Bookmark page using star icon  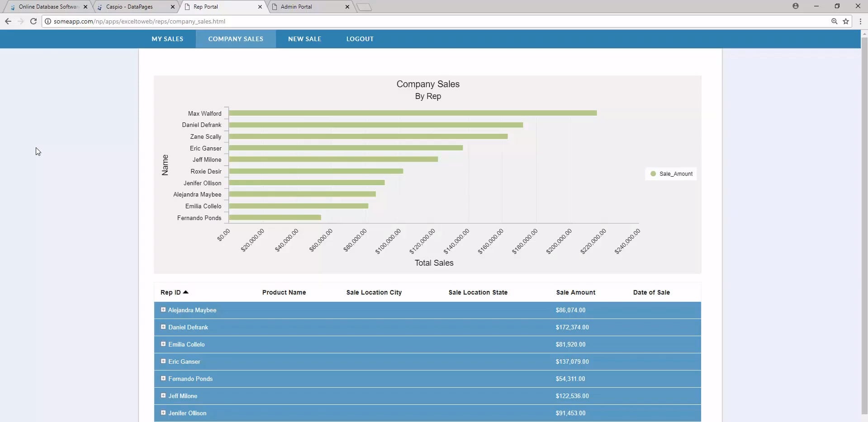[x=845, y=21]
